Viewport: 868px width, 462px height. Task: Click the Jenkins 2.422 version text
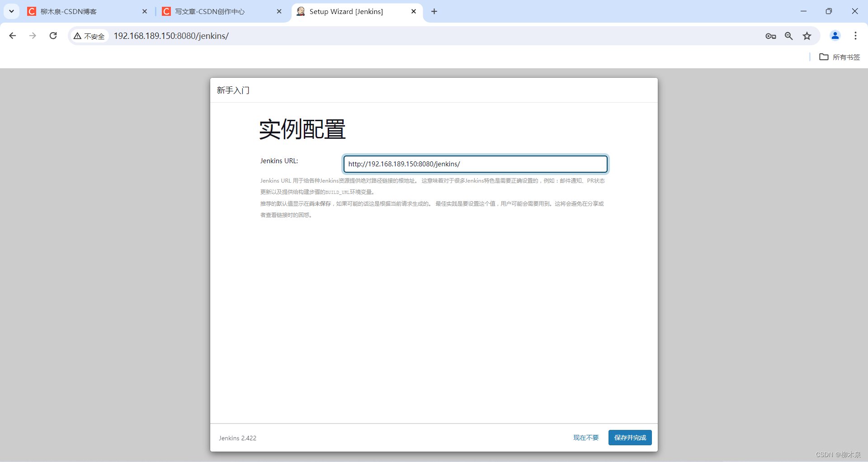point(237,438)
